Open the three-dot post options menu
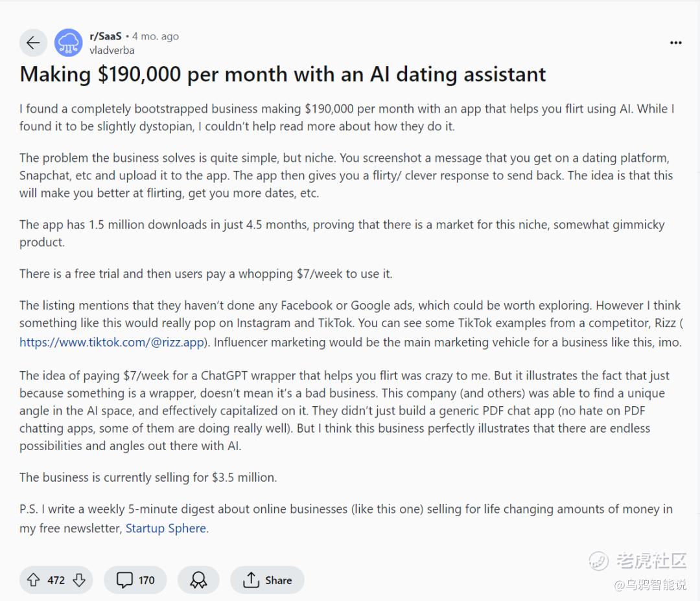 pos(675,43)
